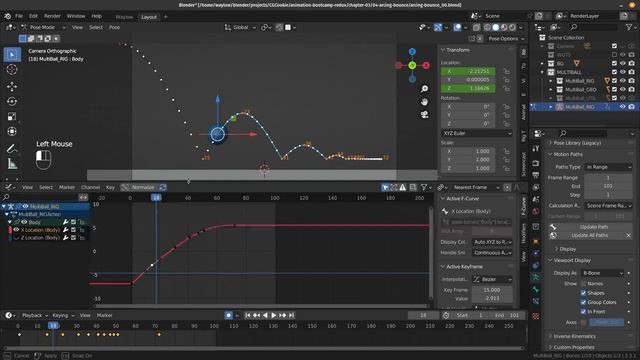The width and height of the screenshot is (640, 360).
Task: Open the Display As B-Bone dropdown
Action: [x=602, y=273]
